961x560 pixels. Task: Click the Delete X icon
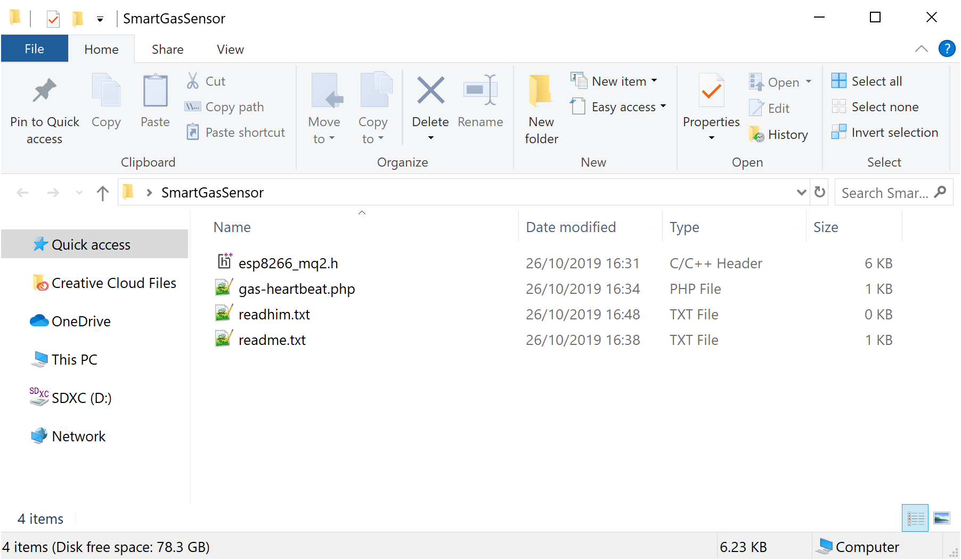pyautogui.click(x=430, y=89)
